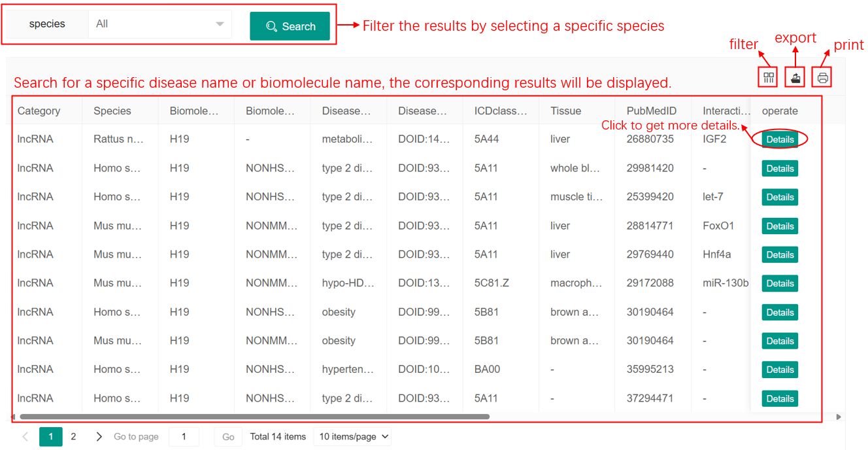Click the Category column header
868x450 pixels.
pos(39,111)
